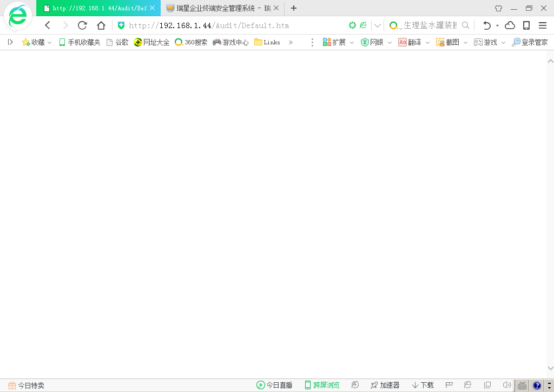This screenshot has height=392, width=554.
Task: Go forward to next page
Action: pos(65,25)
